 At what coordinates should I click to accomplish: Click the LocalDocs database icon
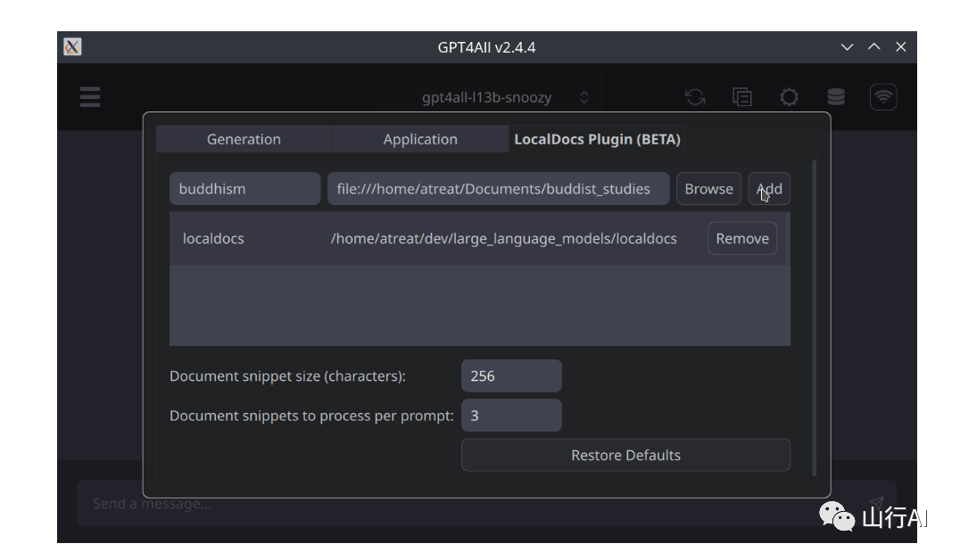pyautogui.click(x=836, y=97)
